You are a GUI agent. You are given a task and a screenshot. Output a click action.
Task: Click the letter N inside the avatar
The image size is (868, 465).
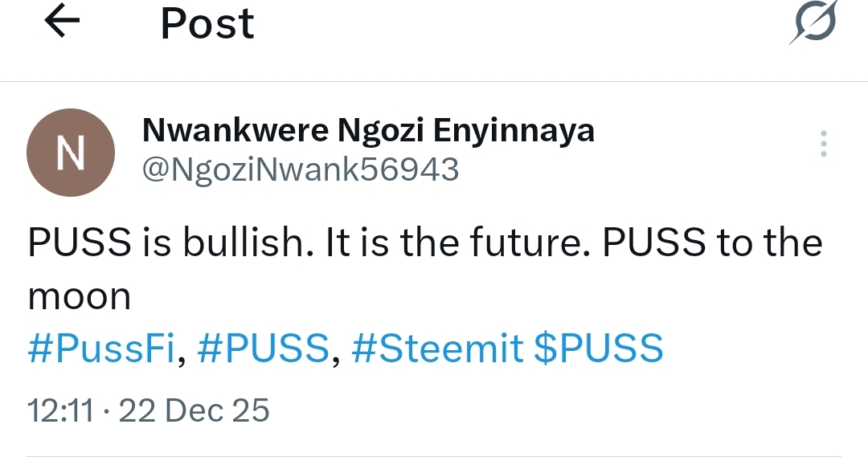[x=71, y=153]
